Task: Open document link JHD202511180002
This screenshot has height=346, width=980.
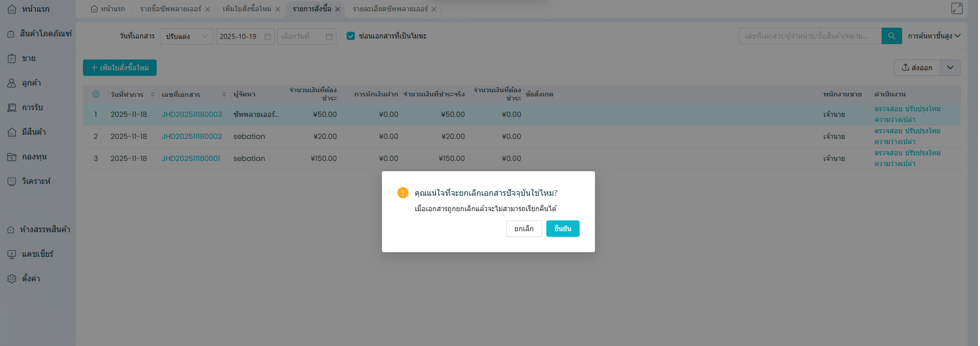Action: pyautogui.click(x=191, y=136)
